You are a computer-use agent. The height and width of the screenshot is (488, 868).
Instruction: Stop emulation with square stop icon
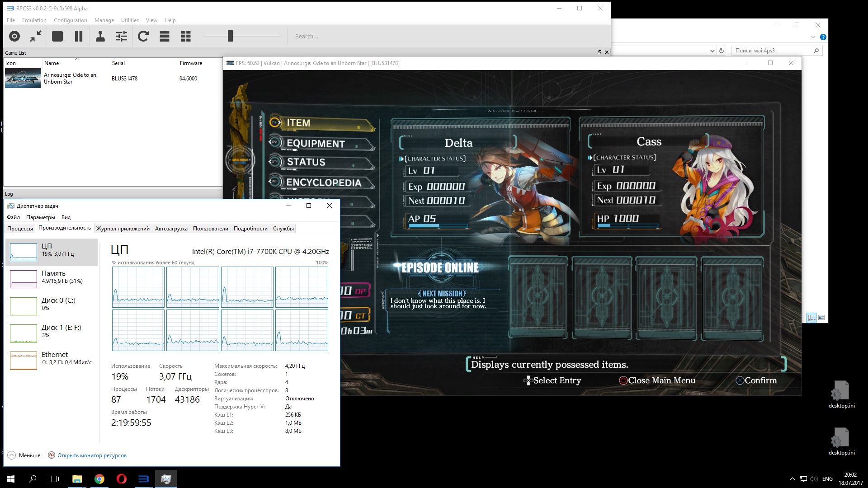[57, 36]
